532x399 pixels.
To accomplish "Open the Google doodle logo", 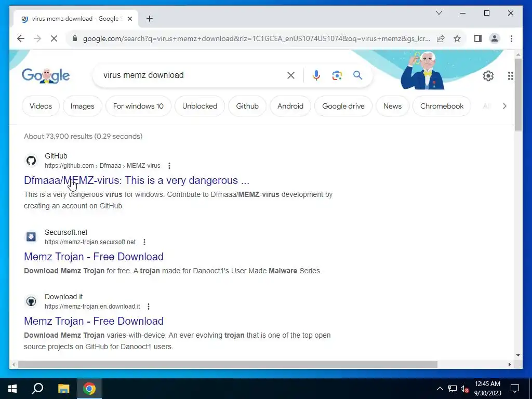I will tap(46, 75).
